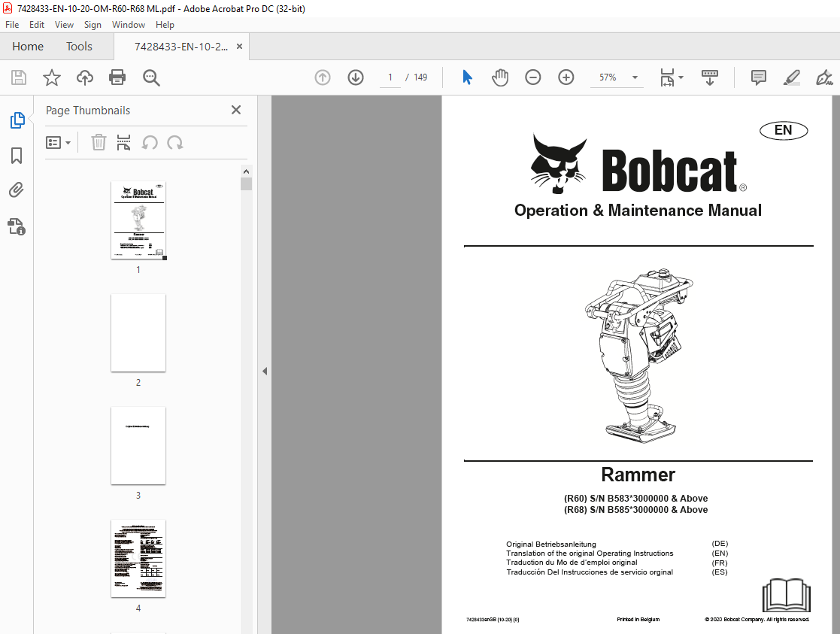This screenshot has height=634, width=840.
Task: Click the page number input field
Action: 390,77
